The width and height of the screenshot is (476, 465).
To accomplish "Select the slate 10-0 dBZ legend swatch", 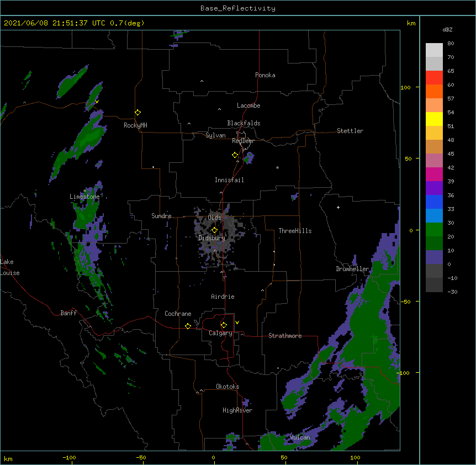I will coord(434,257).
